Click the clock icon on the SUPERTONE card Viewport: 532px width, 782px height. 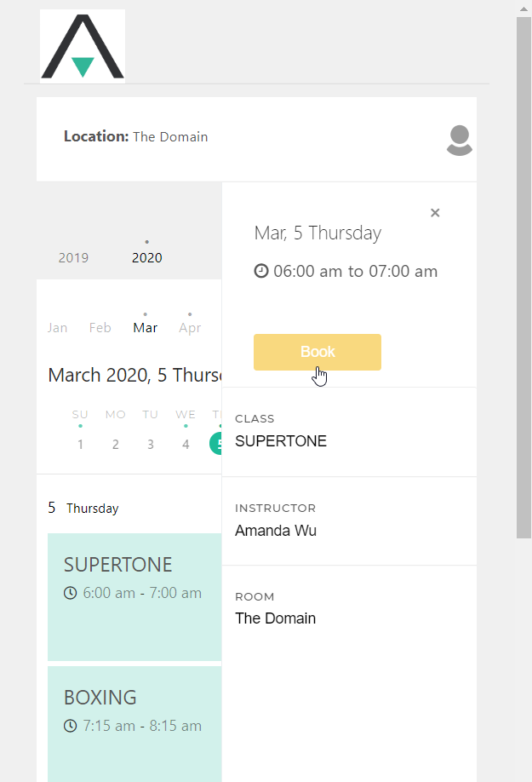click(x=71, y=593)
